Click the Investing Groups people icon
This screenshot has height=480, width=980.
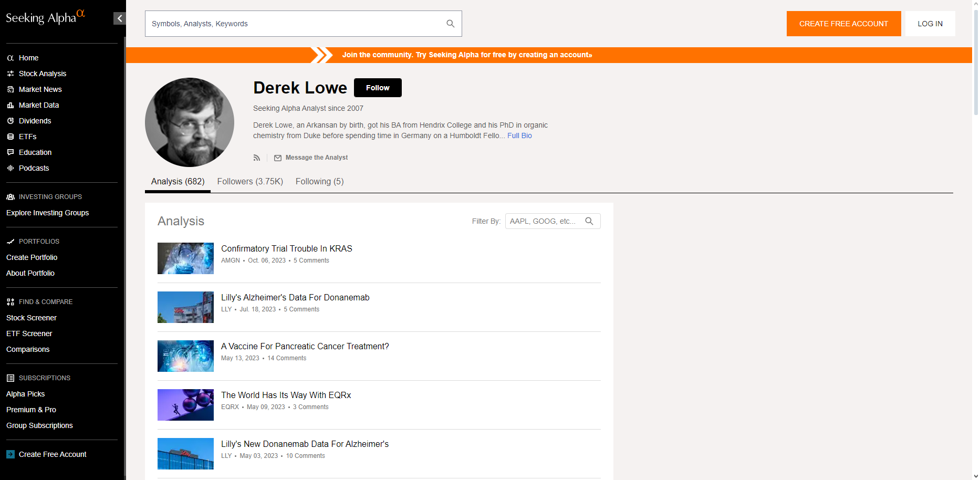(11, 197)
